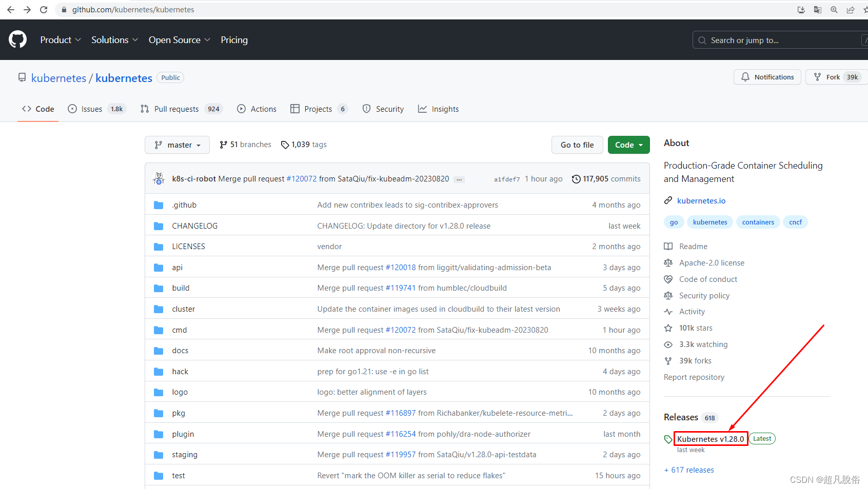868x489 pixels.
Task: Open the Security policy link
Action: (x=704, y=296)
